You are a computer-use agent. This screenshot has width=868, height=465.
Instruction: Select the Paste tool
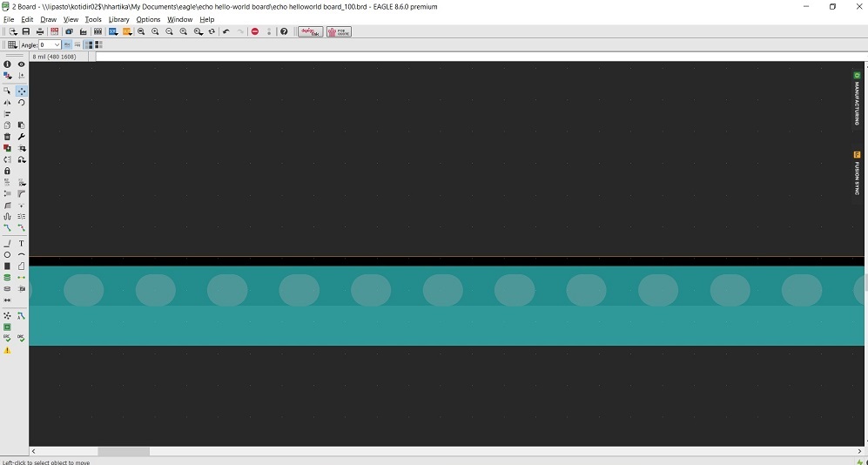click(x=21, y=125)
